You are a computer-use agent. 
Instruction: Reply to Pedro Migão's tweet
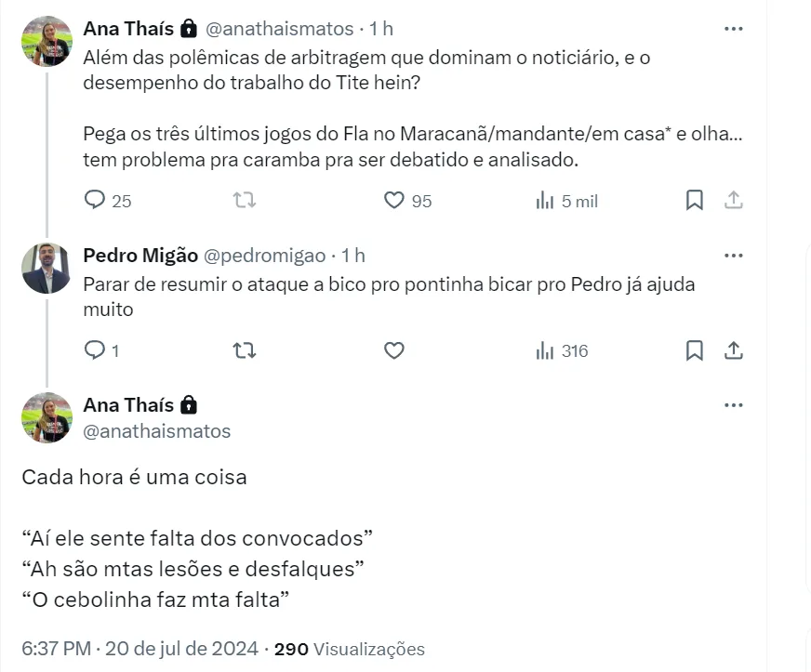point(96,350)
